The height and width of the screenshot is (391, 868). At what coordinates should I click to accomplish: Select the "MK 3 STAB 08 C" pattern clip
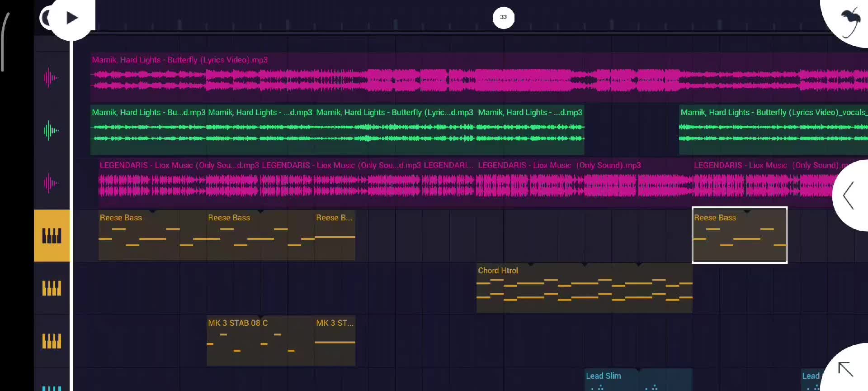(x=260, y=341)
